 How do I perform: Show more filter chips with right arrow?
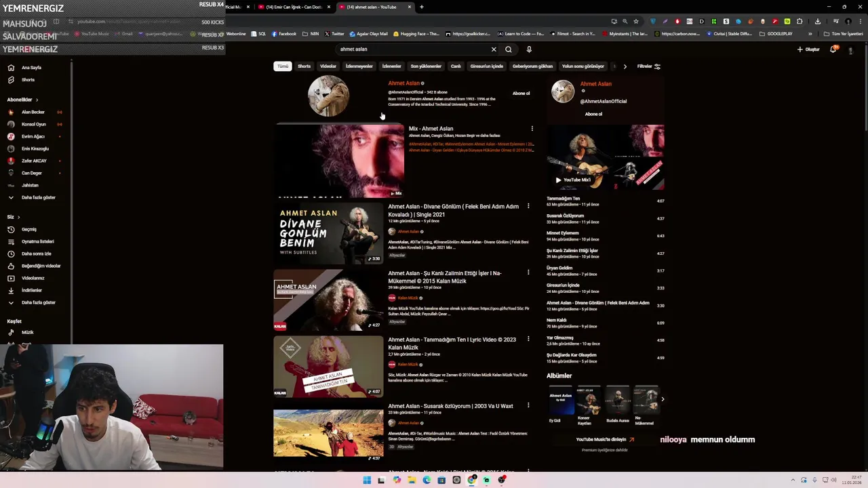click(625, 66)
